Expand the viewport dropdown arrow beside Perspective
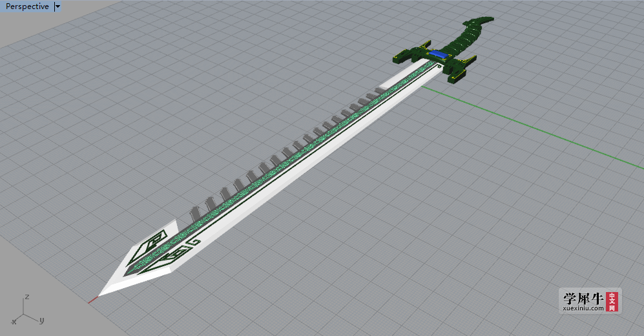Screen dimensions: 644x336 pyautogui.click(x=57, y=6)
